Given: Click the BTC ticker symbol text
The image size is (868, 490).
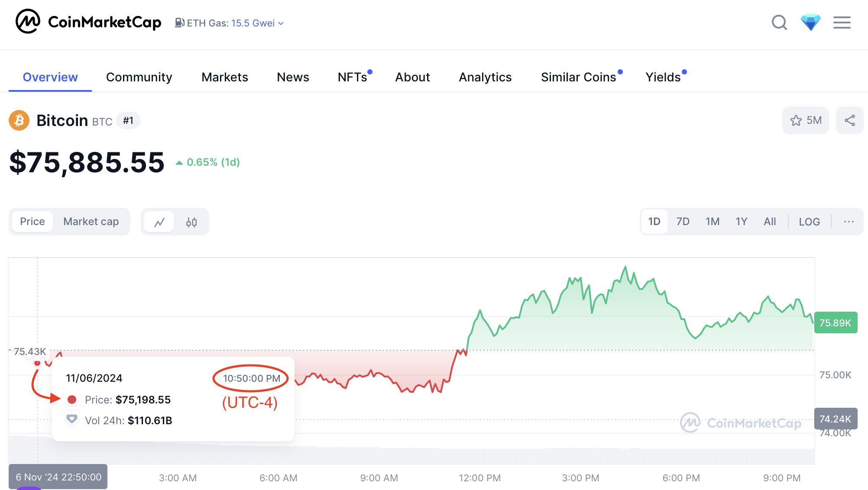Looking at the screenshot, I should (x=102, y=122).
